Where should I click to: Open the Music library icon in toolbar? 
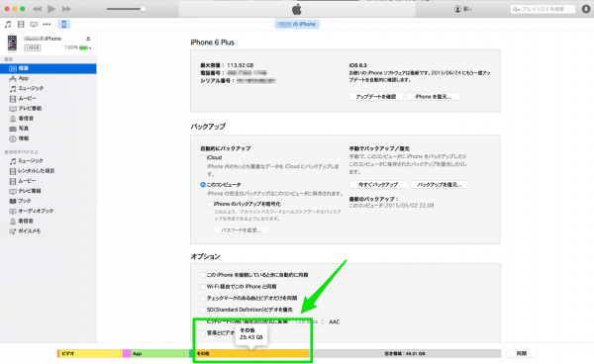pyautogui.click(x=8, y=24)
